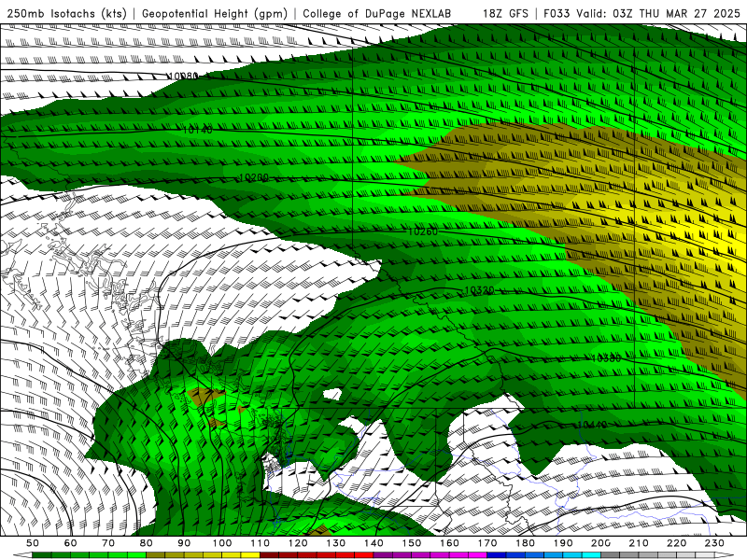Click the cyan swatch left of 200
Screen dimensions: 747x560
[x=591, y=555]
